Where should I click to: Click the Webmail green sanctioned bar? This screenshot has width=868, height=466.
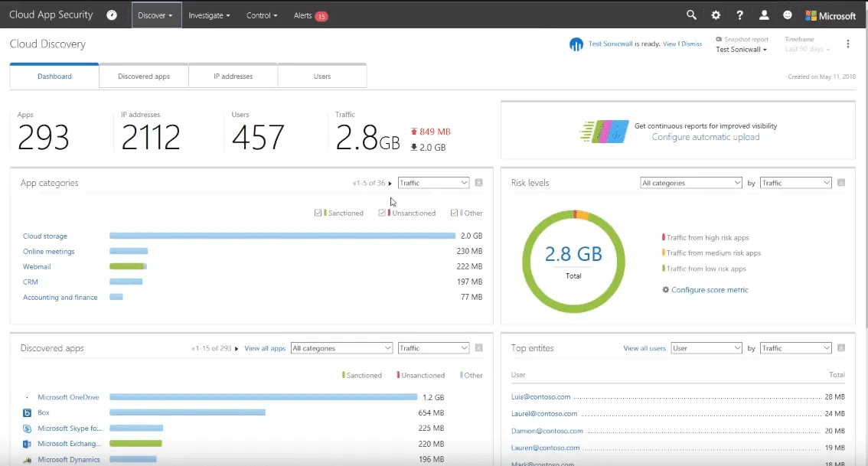point(127,266)
